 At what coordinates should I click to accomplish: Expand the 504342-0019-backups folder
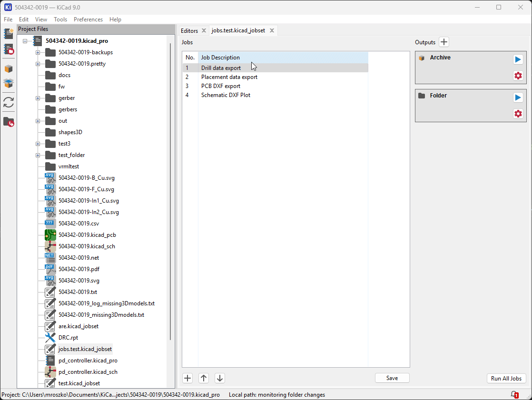tap(38, 52)
